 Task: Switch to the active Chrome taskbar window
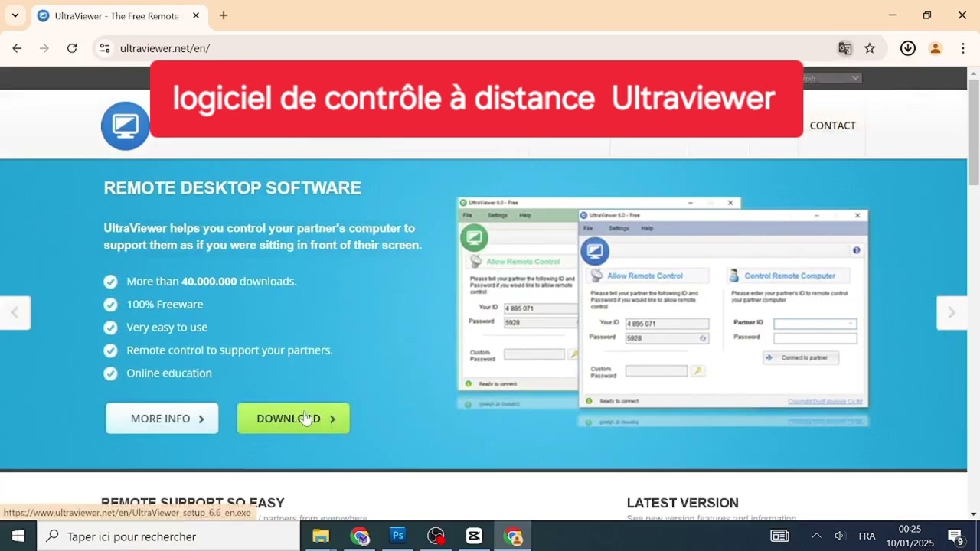coord(513,536)
